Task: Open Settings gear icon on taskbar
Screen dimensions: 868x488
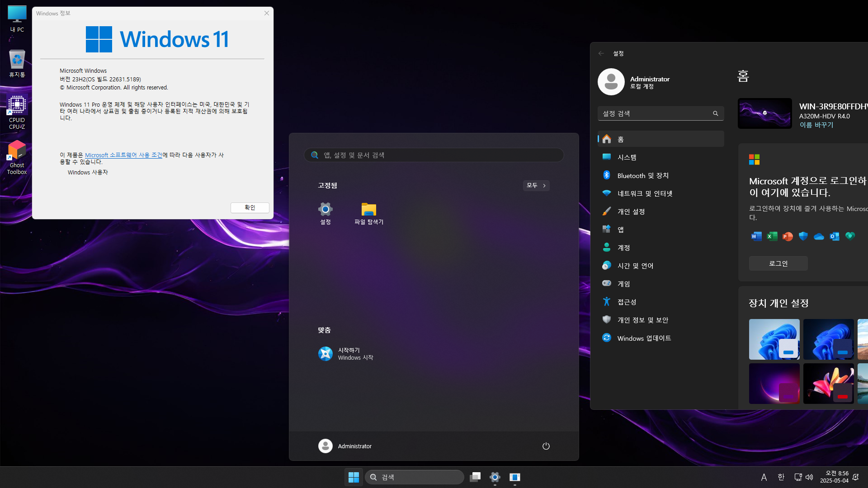Action: pyautogui.click(x=495, y=477)
